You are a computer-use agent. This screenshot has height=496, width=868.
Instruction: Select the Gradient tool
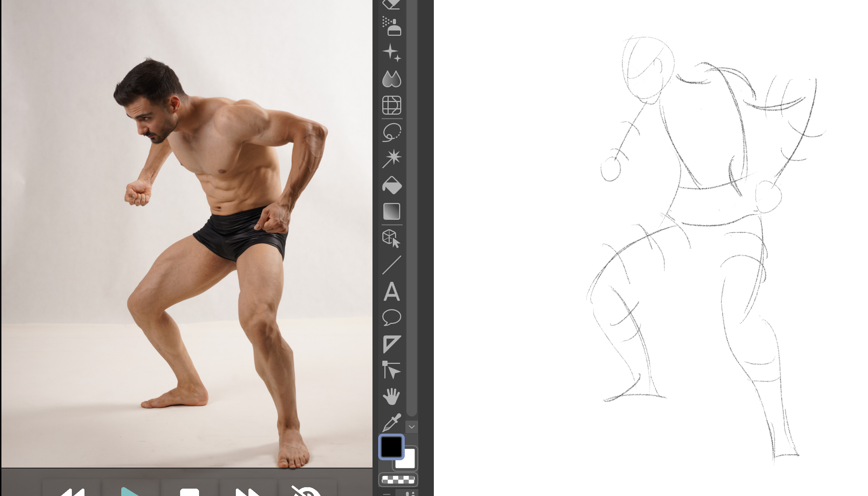click(x=391, y=211)
